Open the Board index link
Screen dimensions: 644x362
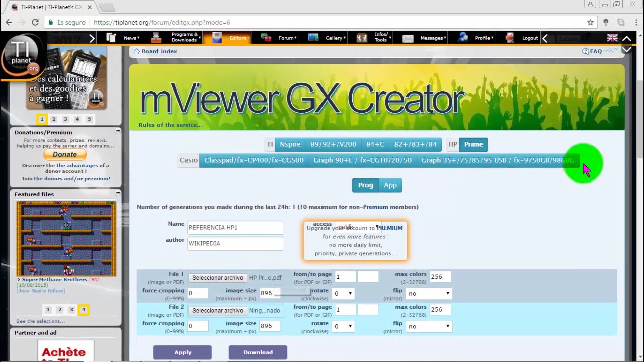(159, 51)
